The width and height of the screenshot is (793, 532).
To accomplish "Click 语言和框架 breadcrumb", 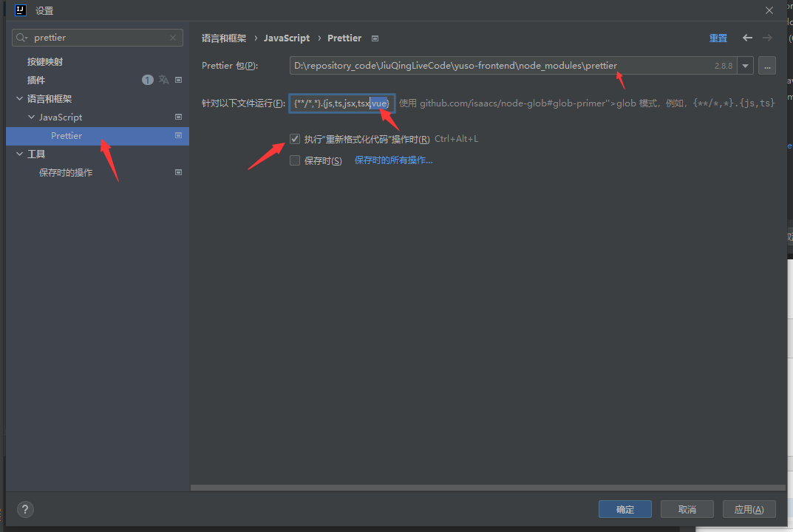I will click(x=223, y=38).
